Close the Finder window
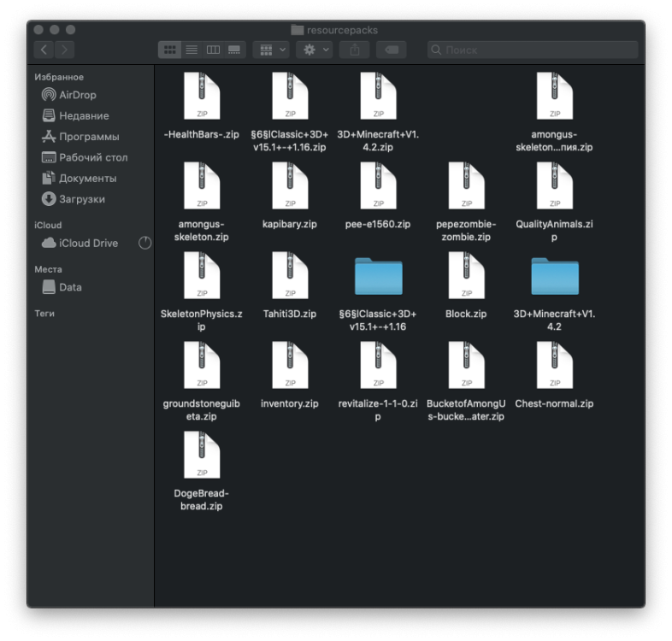This screenshot has width=672, height=641. pos(38,30)
